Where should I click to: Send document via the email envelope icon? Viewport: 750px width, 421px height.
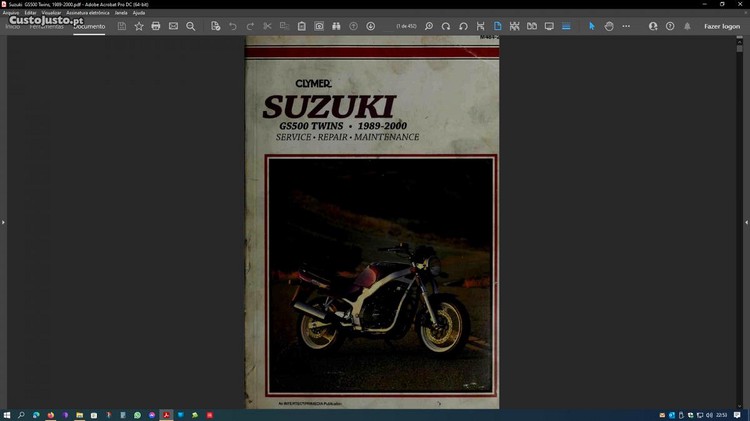(173, 26)
